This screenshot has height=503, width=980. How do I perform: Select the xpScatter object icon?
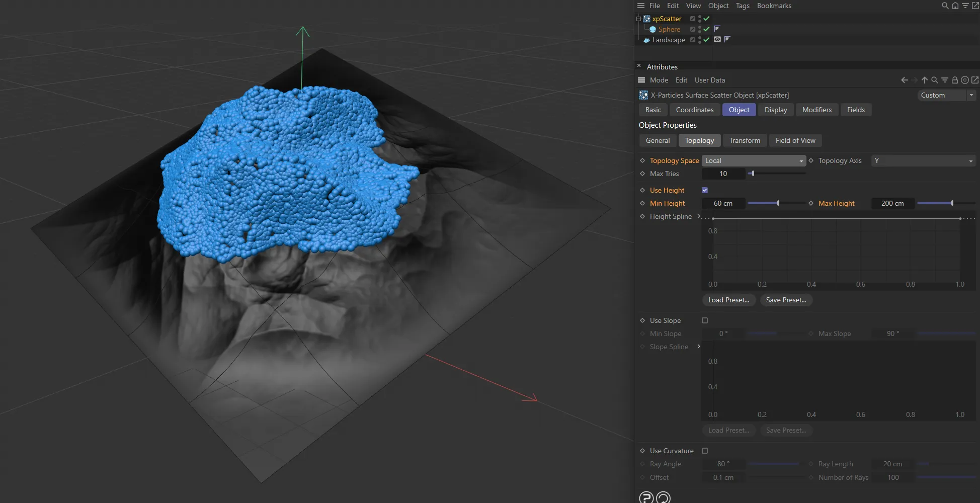pyautogui.click(x=648, y=19)
